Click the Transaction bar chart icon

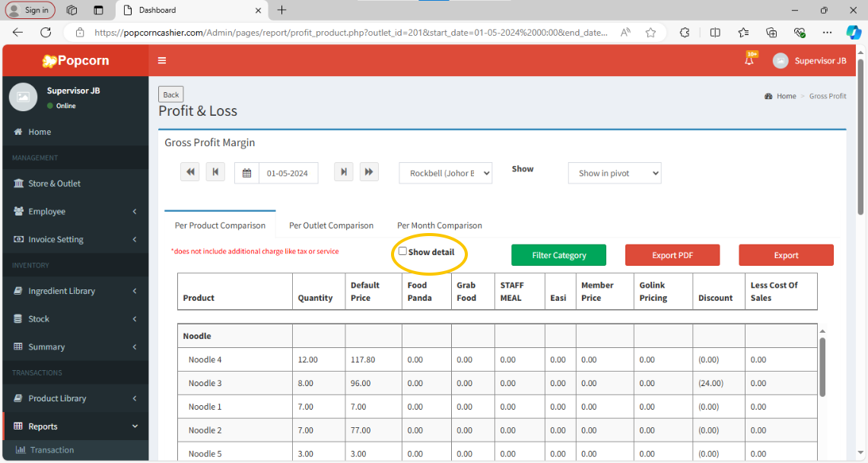click(x=21, y=450)
